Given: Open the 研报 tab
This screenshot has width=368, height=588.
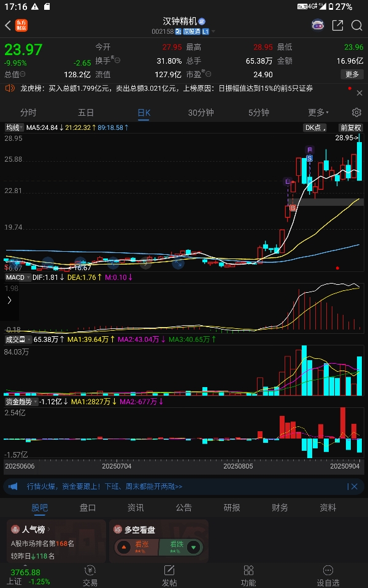Looking at the screenshot, I should click(232, 508).
